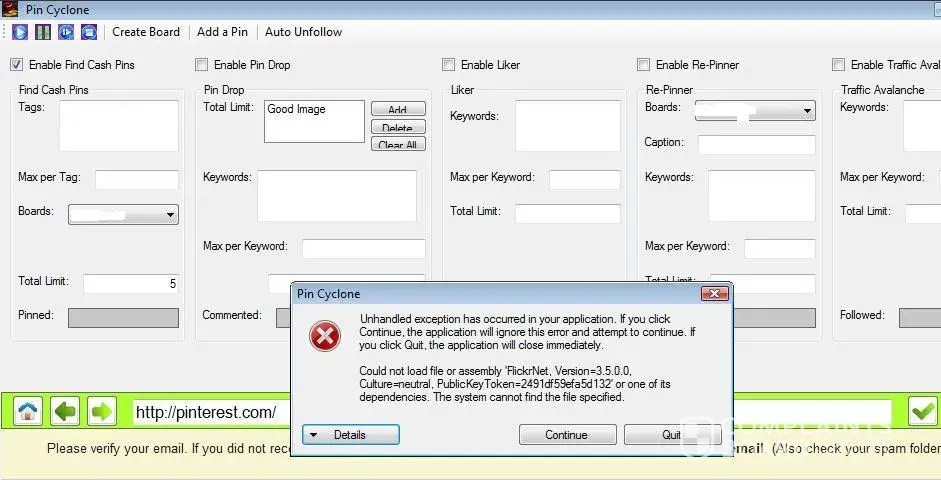Check Enable Traffic Avalanche
The height and width of the screenshot is (480, 941).
838,64
